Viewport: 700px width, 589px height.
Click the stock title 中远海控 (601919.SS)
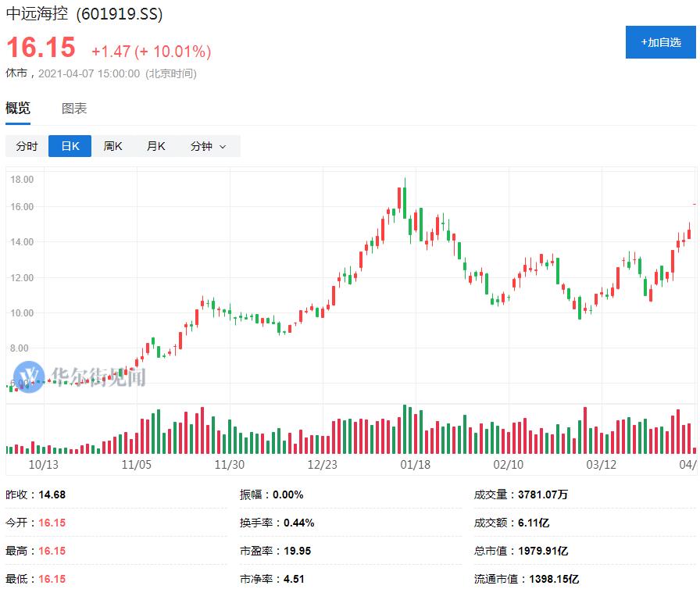pos(84,13)
